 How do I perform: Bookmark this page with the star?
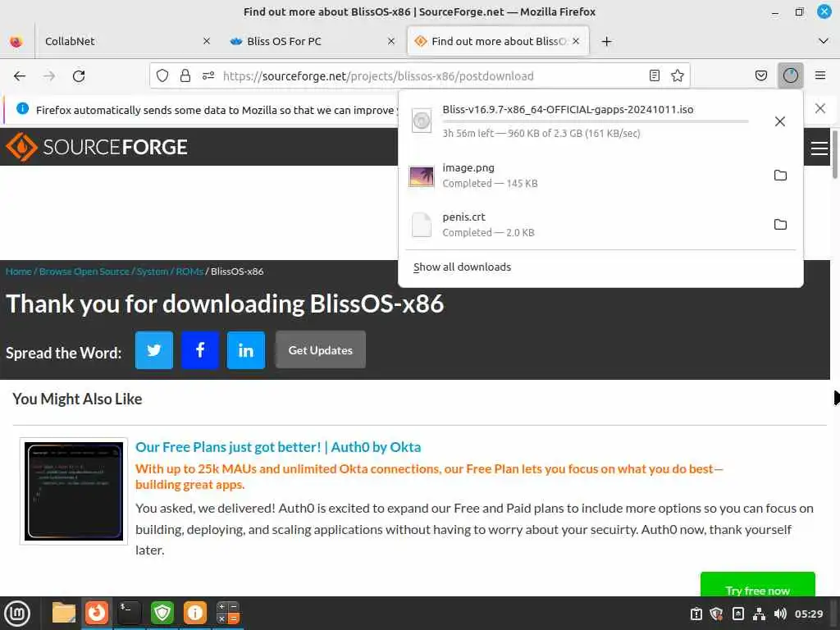pos(677,75)
